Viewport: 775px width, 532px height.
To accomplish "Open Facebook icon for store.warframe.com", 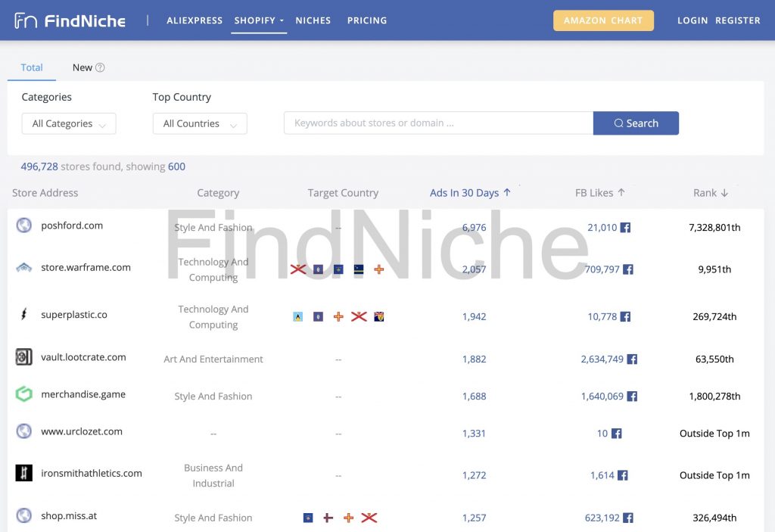I will (627, 269).
